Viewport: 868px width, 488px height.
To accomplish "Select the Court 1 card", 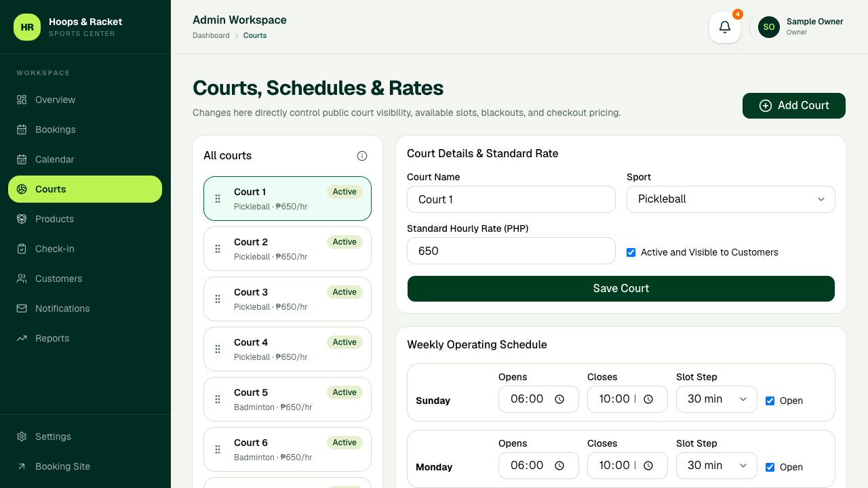I will coord(288,199).
